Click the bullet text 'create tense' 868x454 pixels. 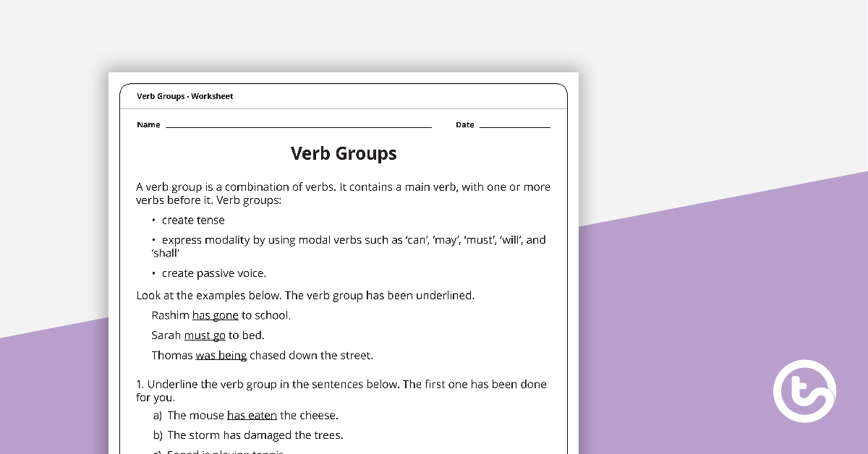point(193,220)
